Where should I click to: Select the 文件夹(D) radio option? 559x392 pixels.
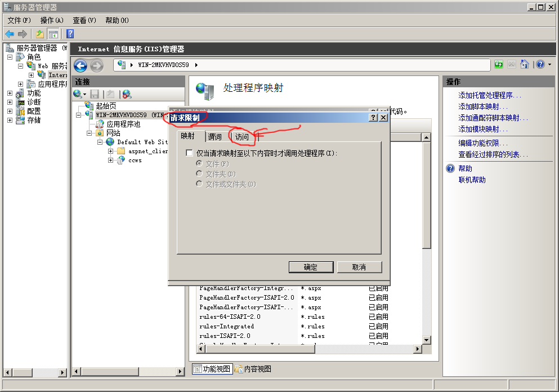(x=199, y=174)
